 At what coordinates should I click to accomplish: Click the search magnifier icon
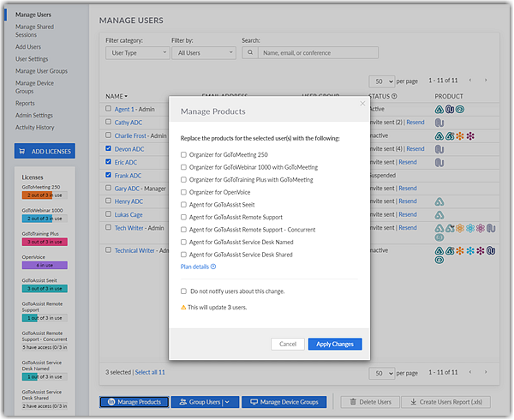[249, 52]
